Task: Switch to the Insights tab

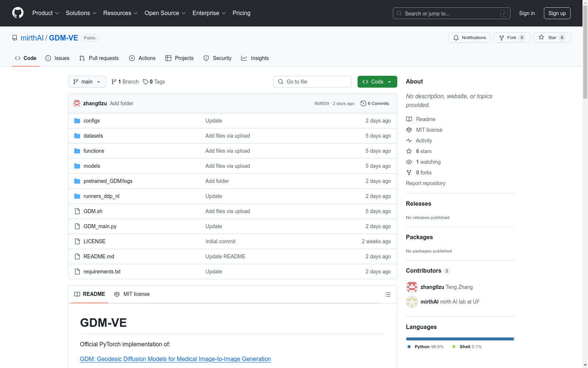Action: (255, 58)
